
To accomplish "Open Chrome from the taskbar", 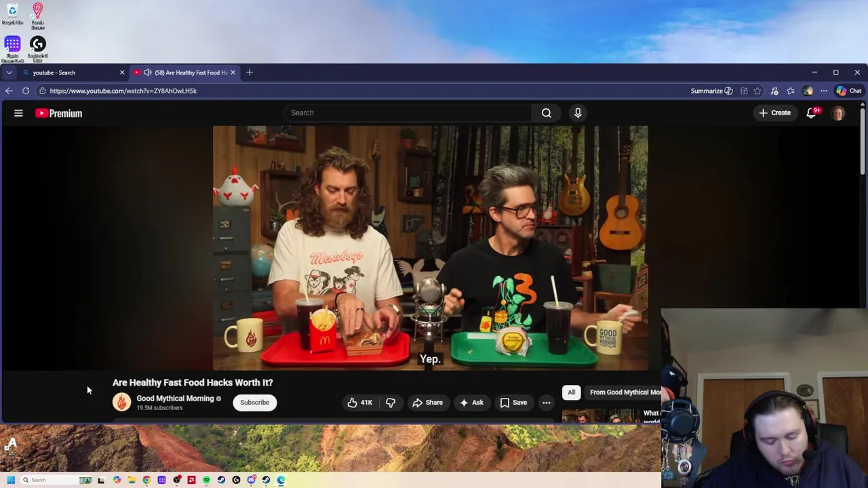I will click(x=146, y=480).
